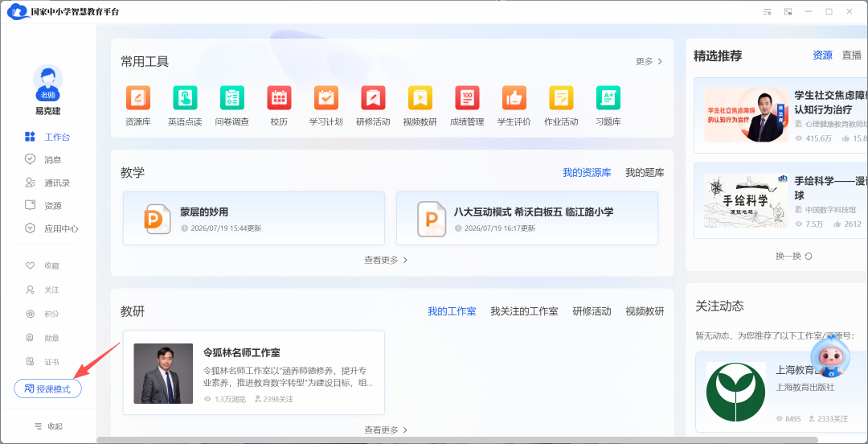Viewport: 868px width, 444px height.
Task: Open the 视频教研 tool icon
Action: (420, 97)
